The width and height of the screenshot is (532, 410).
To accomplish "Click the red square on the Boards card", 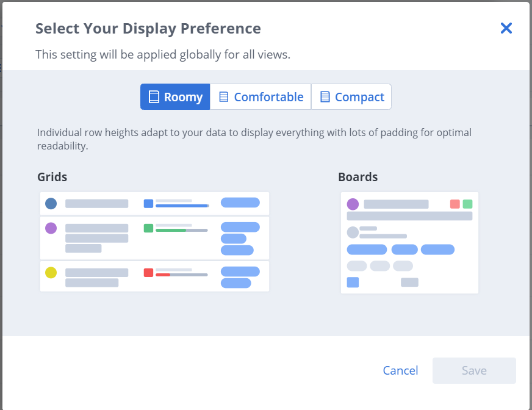I will pos(455,204).
